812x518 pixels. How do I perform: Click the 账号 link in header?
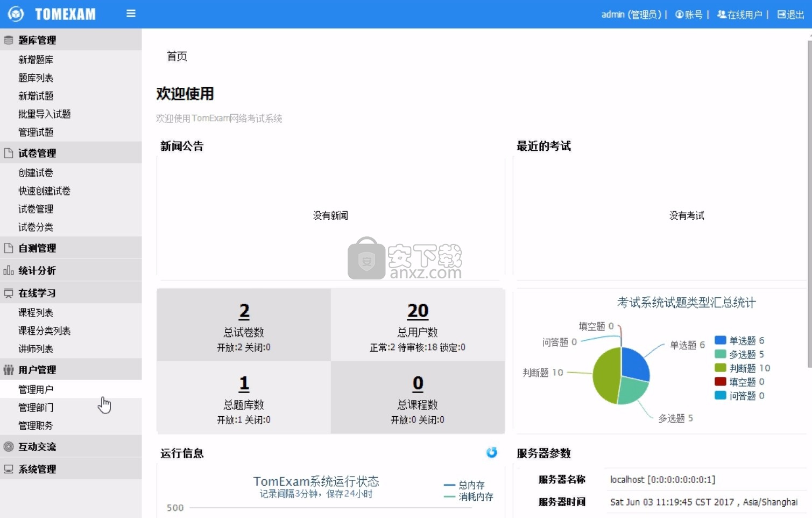[694, 15]
